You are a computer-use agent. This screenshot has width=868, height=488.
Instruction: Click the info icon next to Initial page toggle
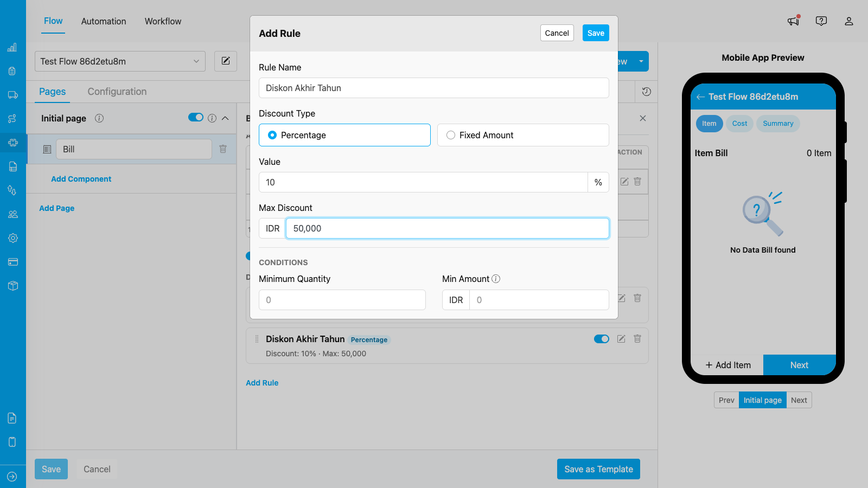212,118
